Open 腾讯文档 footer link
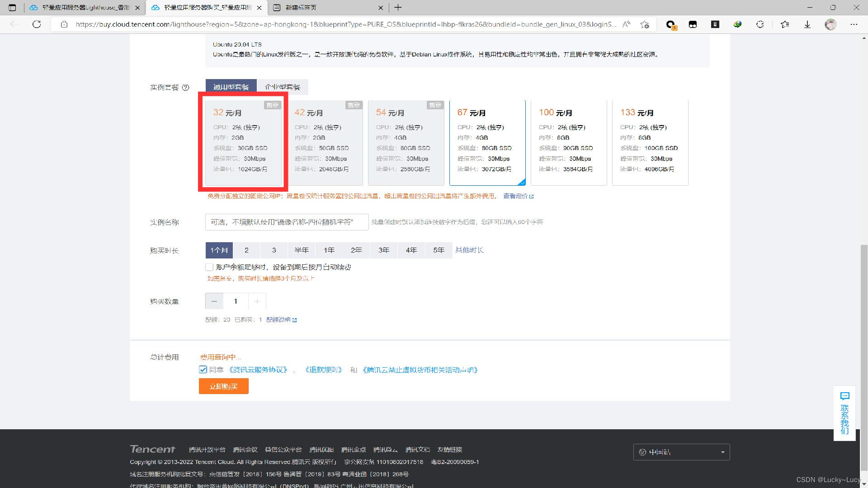868x488 pixels. (418, 450)
